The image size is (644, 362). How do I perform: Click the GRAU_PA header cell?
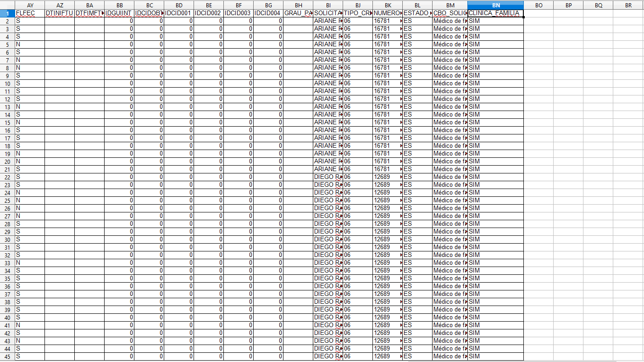point(298,13)
